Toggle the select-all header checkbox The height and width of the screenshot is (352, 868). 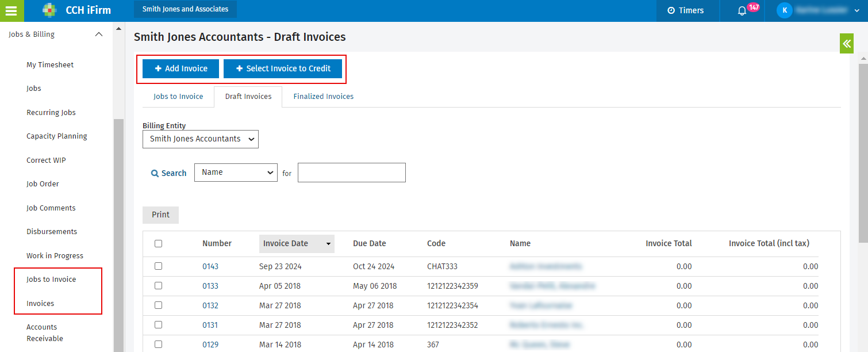pyautogui.click(x=158, y=244)
